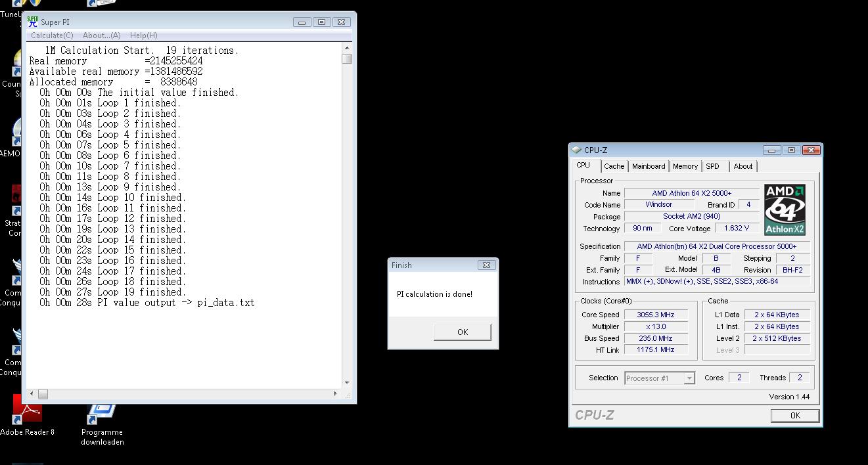Click the AMD Athlon X2 logo image
This screenshot has width=868, height=465.
(785, 210)
